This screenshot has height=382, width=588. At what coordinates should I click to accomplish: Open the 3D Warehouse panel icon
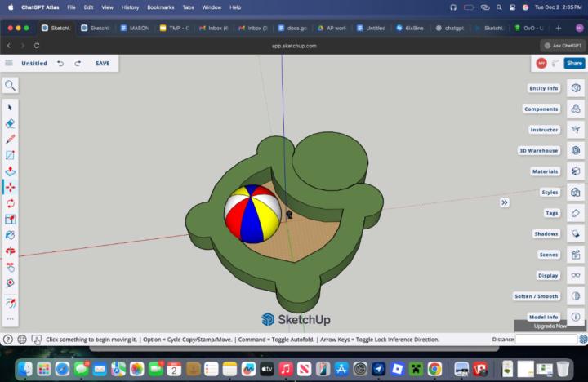(x=576, y=151)
